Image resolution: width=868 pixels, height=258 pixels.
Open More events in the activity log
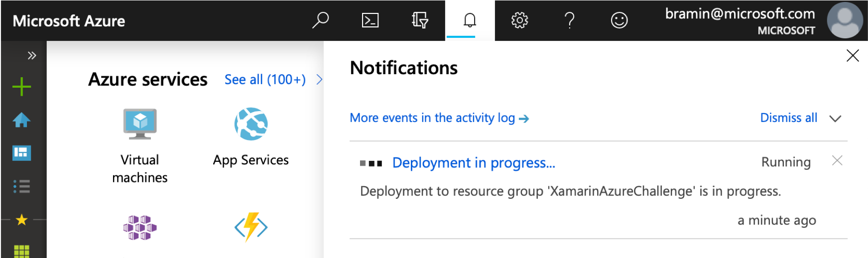pyautogui.click(x=439, y=118)
